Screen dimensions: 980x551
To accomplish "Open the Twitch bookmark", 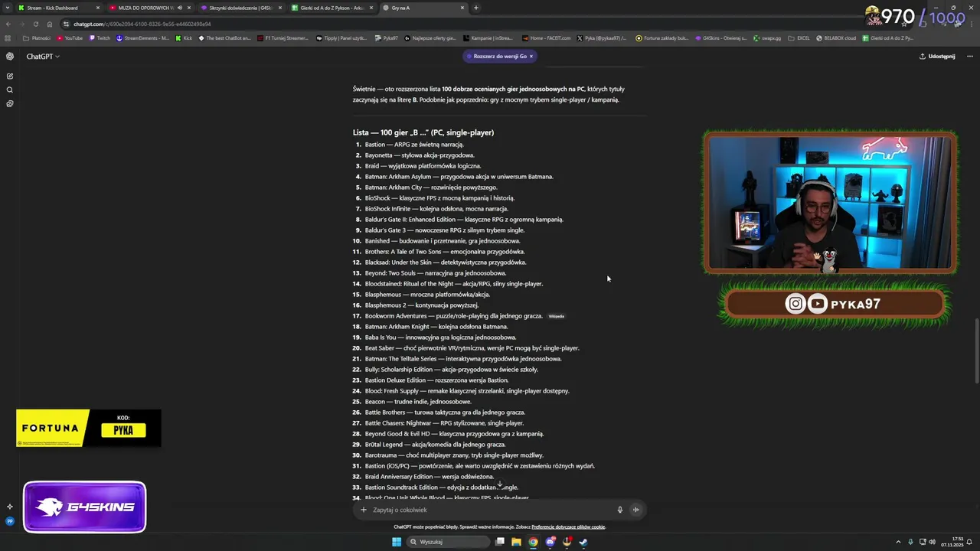I will (100, 37).
